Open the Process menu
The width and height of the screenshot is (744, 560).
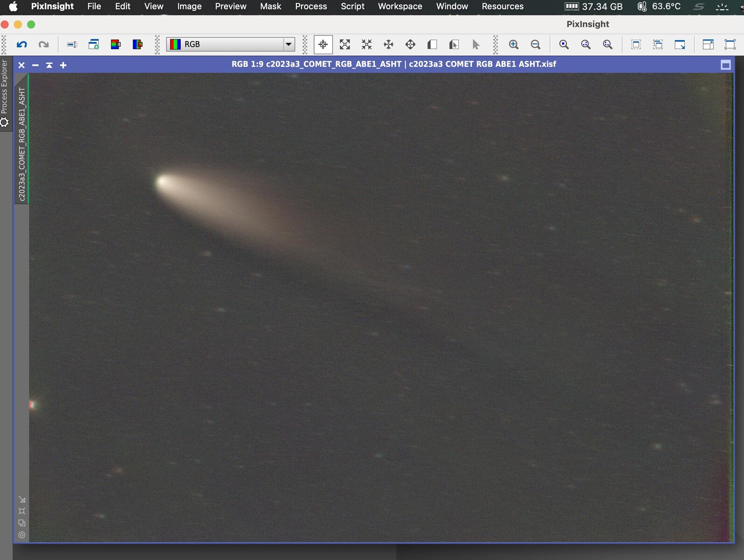tap(311, 7)
